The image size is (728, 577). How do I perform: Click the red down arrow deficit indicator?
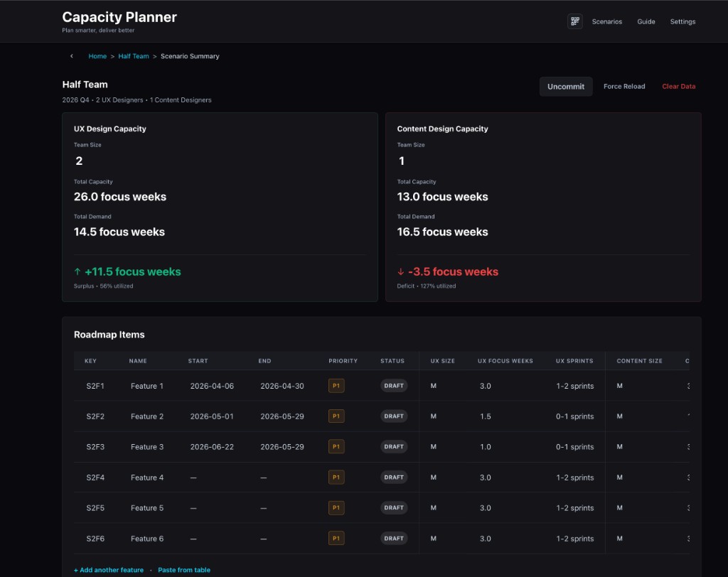401,271
